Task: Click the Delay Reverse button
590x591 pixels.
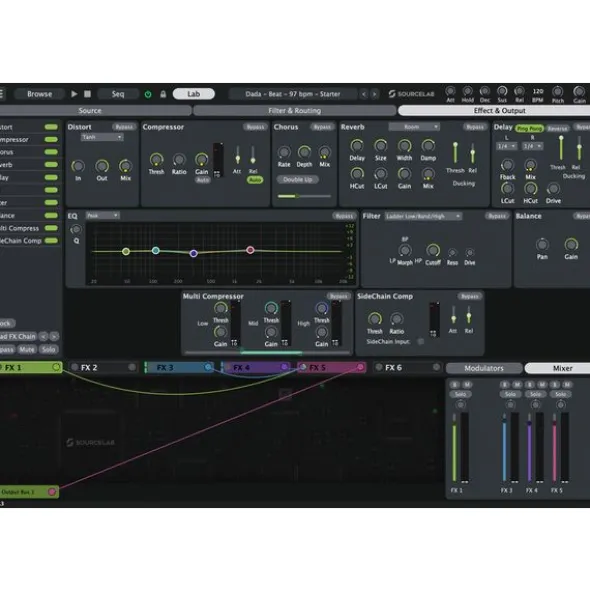Action: tap(557, 129)
